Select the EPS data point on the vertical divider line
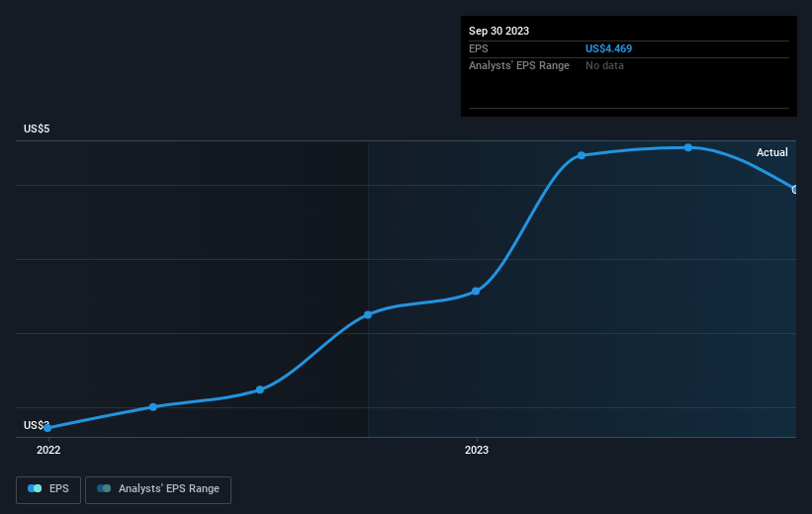812x514 pixels. 368,314
